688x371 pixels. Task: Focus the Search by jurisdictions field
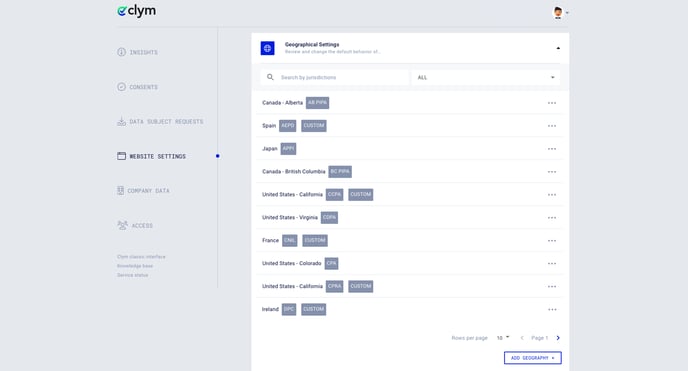tap(334, 77)
